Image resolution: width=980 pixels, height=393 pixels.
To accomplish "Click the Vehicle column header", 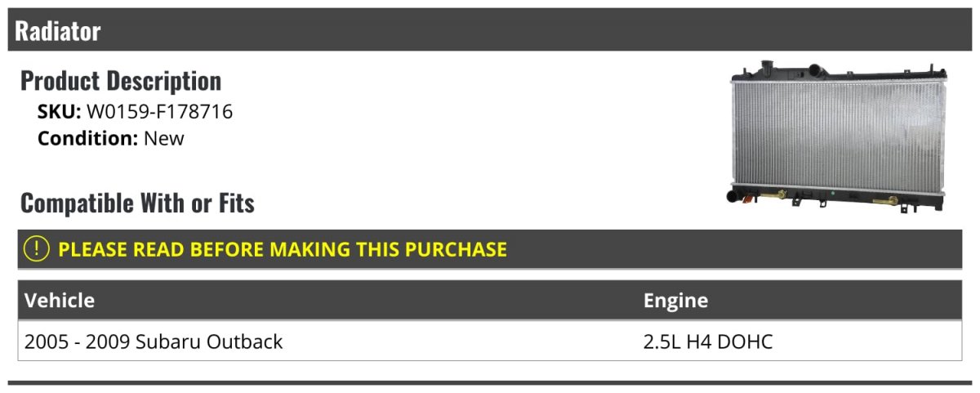I will [60, 301].
